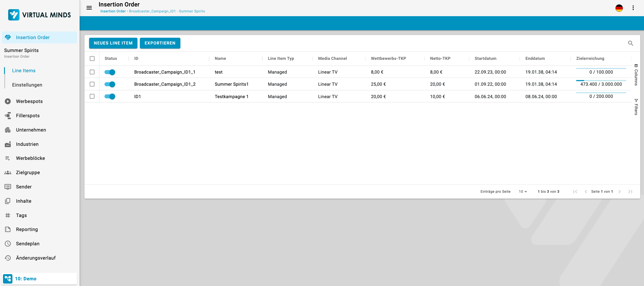Switch to the Einstellungen section

(27, 85)
